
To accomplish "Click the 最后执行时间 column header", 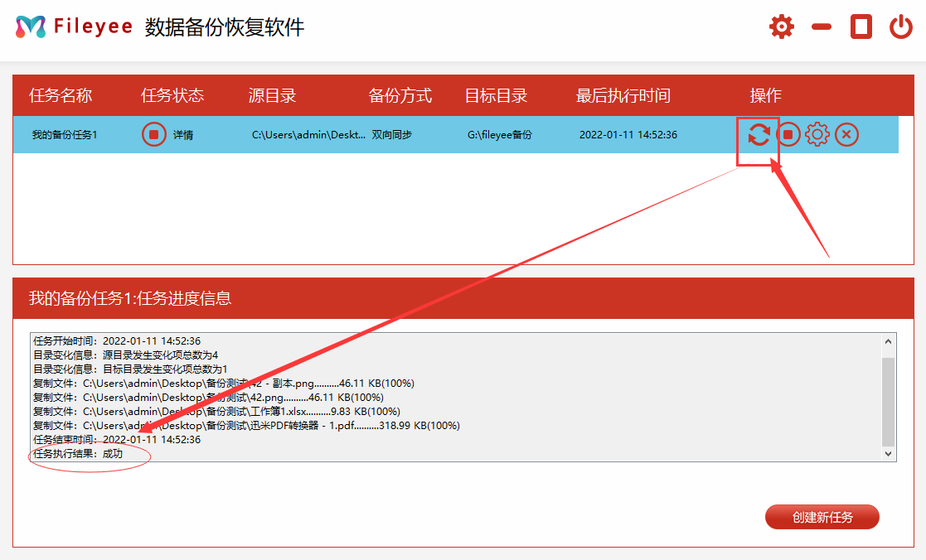I will [623, 95].
